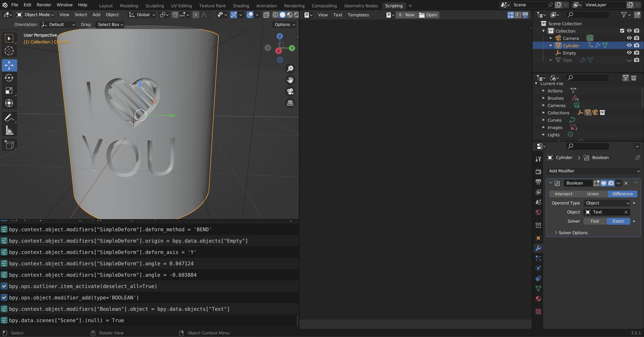The height and width of the screenshot is (337, 644).
Task: Open the Object properties tab
Action: pos(538,238)
